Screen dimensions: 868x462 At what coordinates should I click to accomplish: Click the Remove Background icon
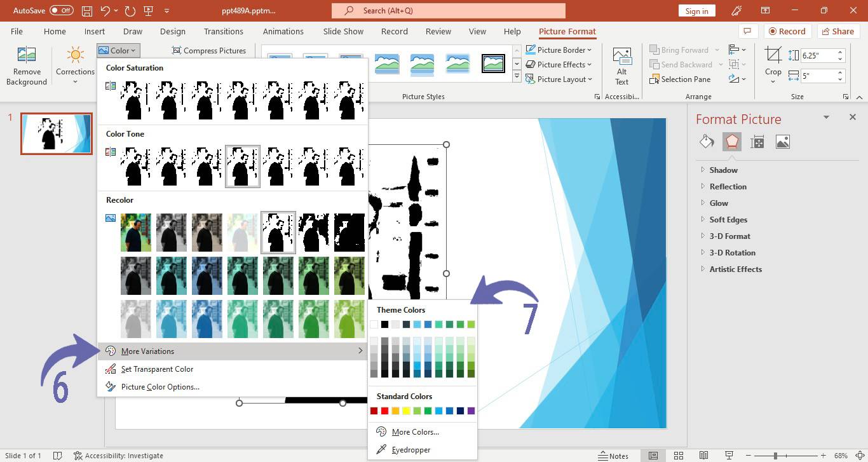tap(26, 55)
